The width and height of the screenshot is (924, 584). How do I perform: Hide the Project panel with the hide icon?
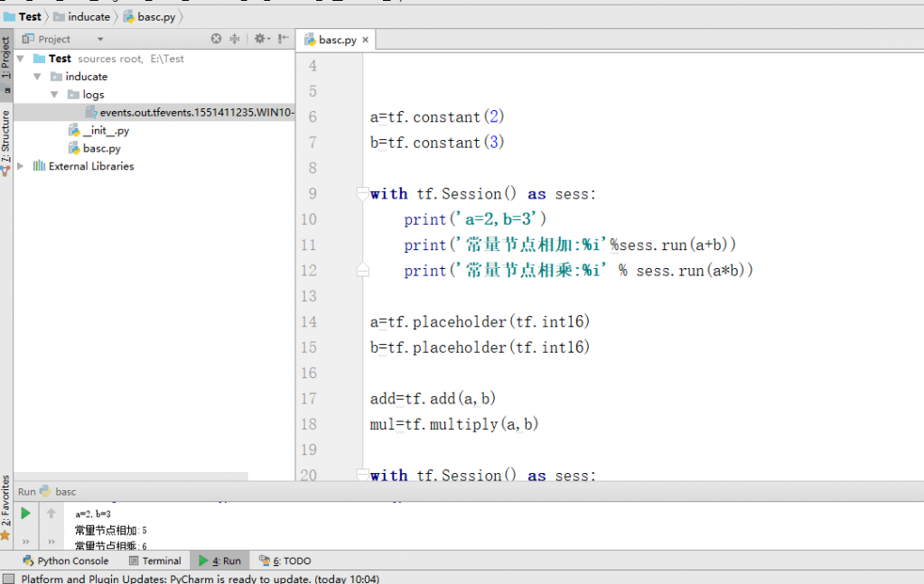[284, 39]
